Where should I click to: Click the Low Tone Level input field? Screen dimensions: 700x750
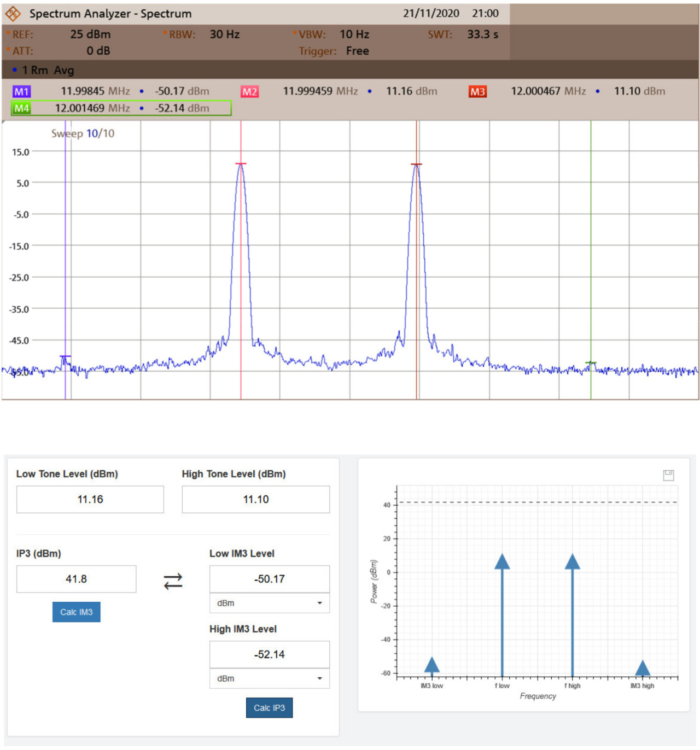(x=90, y=499)
